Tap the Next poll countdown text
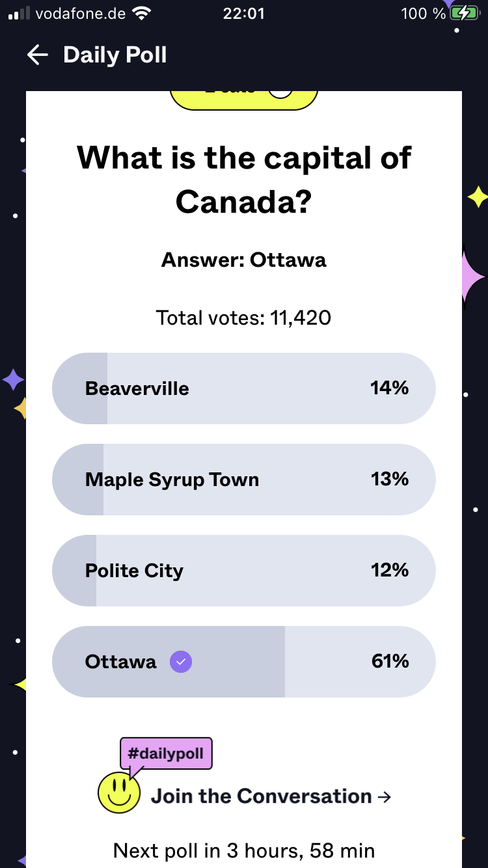 [x=244, y=850]
